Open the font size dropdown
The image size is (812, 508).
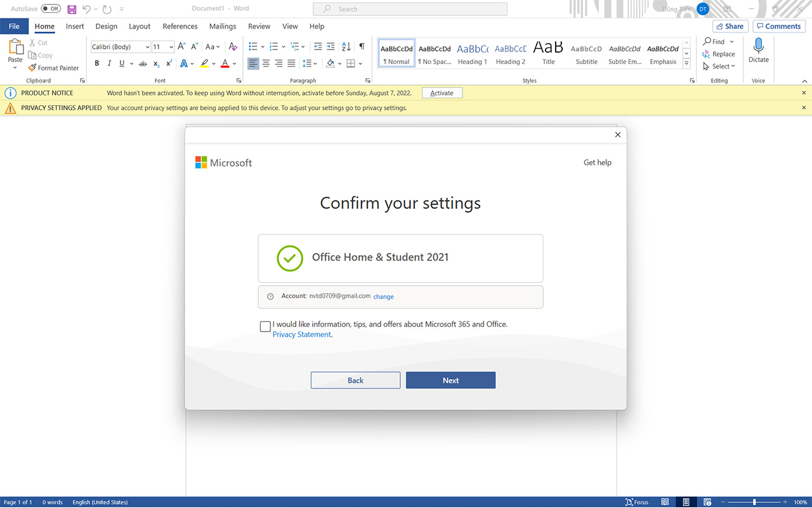pos(171,47)
